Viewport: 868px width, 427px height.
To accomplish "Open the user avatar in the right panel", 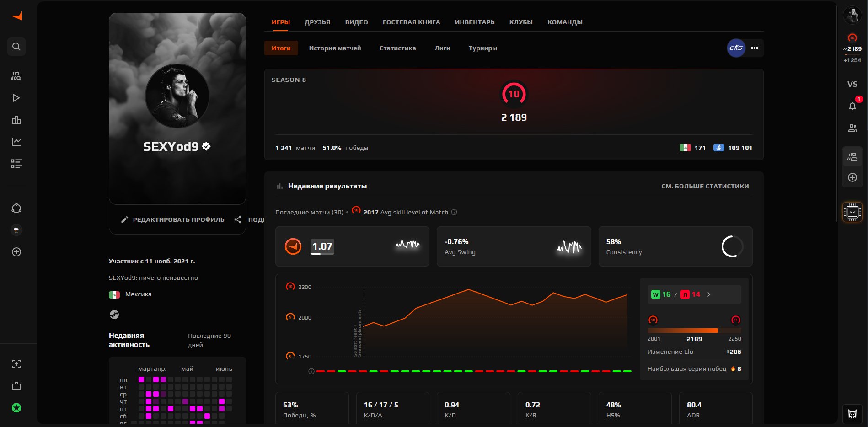I will point(852,15).
